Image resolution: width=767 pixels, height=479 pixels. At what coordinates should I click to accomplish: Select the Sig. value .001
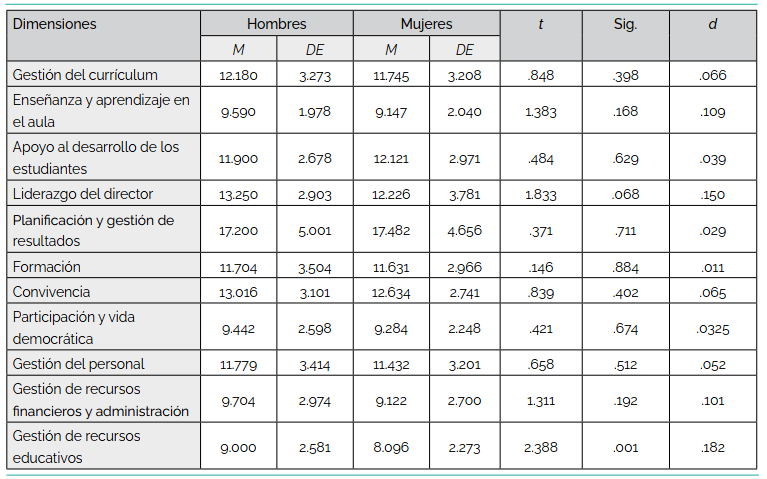626,447
